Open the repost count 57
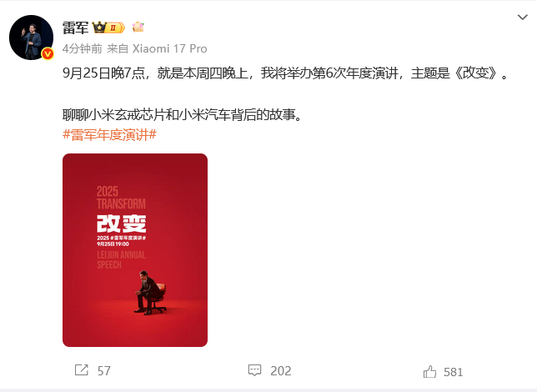The width and height of the screenshot is (537, 392). (x=104, y=371)
